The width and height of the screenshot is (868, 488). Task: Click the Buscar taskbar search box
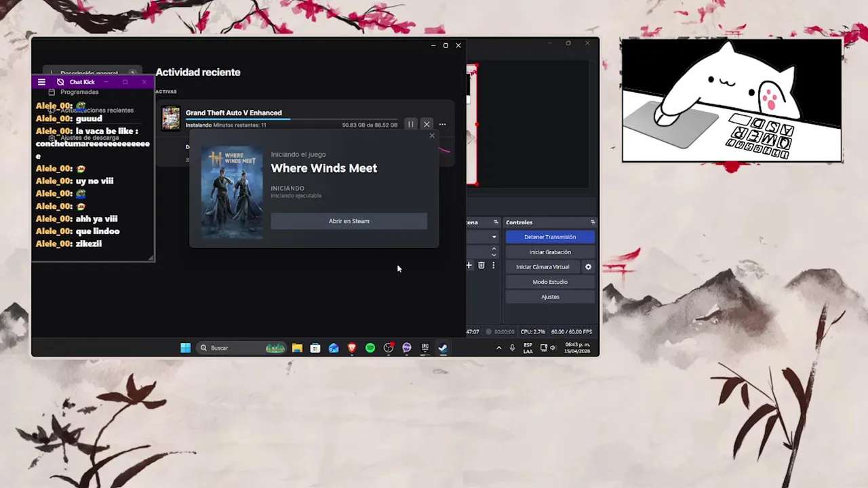(241, 348)
